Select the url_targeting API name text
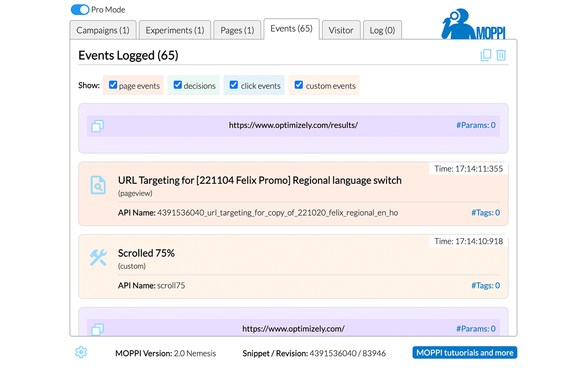 tap(277, 213)
